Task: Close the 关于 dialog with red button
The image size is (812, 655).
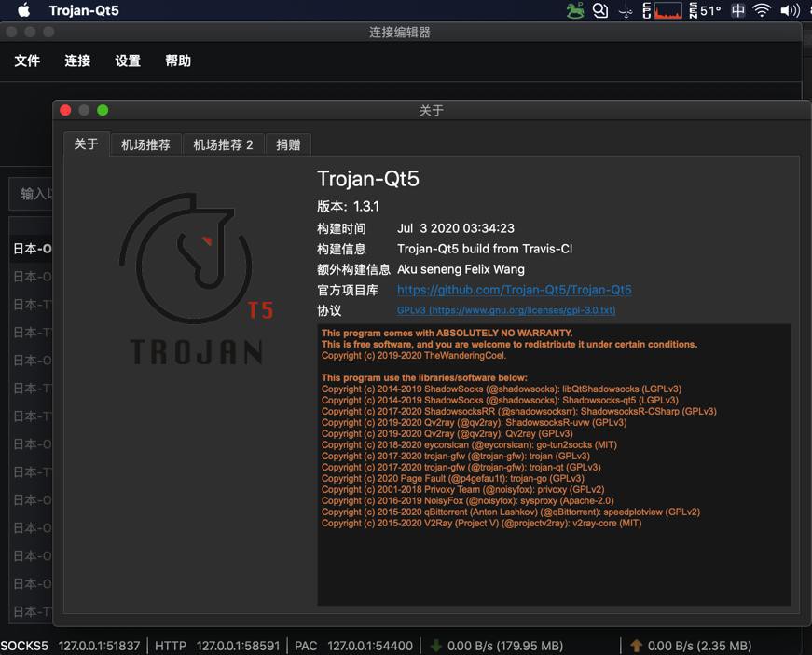Action: point(65,110)
